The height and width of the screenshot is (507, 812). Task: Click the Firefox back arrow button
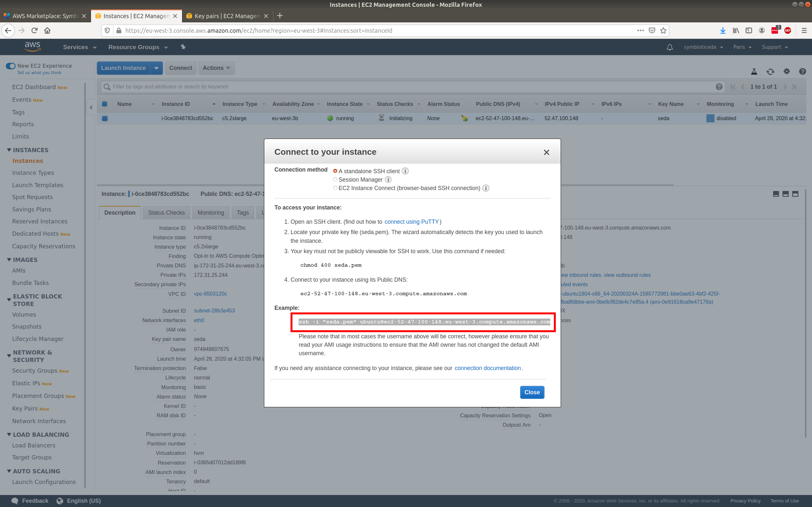8,30
